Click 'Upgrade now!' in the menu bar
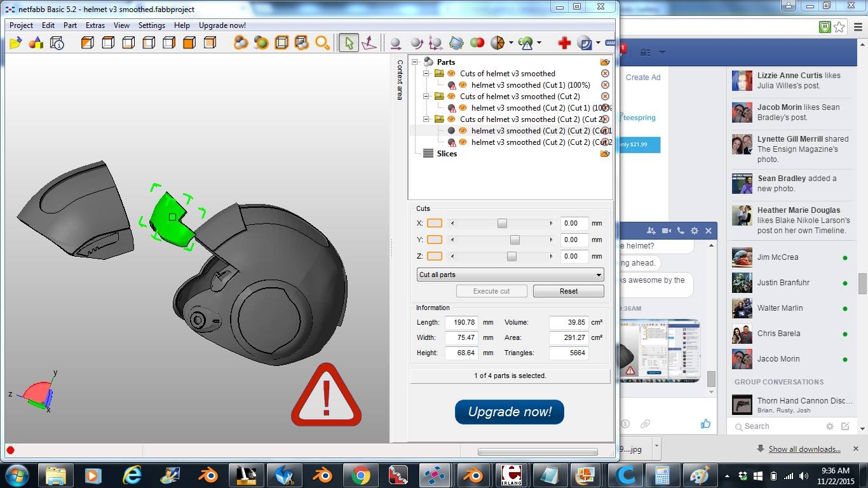This screenshot has height=488, width=868. pyautogui.click(x=222, y=25)
